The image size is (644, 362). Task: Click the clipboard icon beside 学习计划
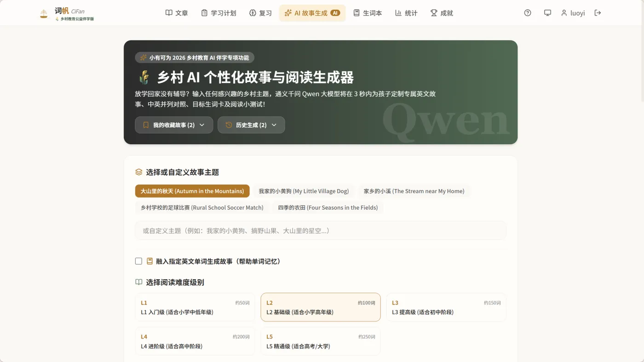pos(204,13)
